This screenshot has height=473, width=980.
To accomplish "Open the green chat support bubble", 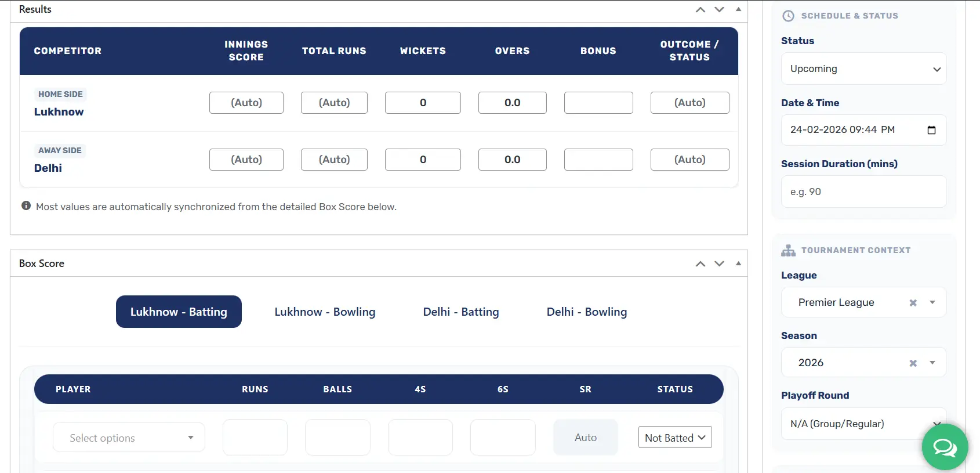I will 945,447.
